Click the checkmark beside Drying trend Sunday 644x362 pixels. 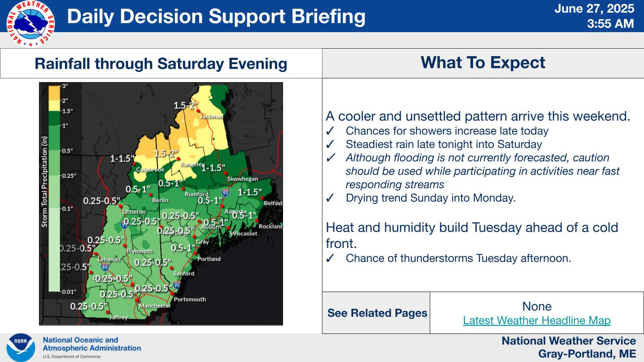pos(330,198)
